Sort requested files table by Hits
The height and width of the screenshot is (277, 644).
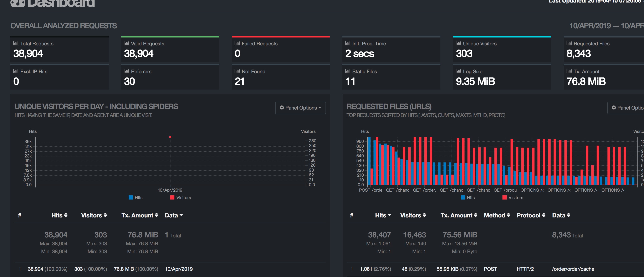(383, 215)
